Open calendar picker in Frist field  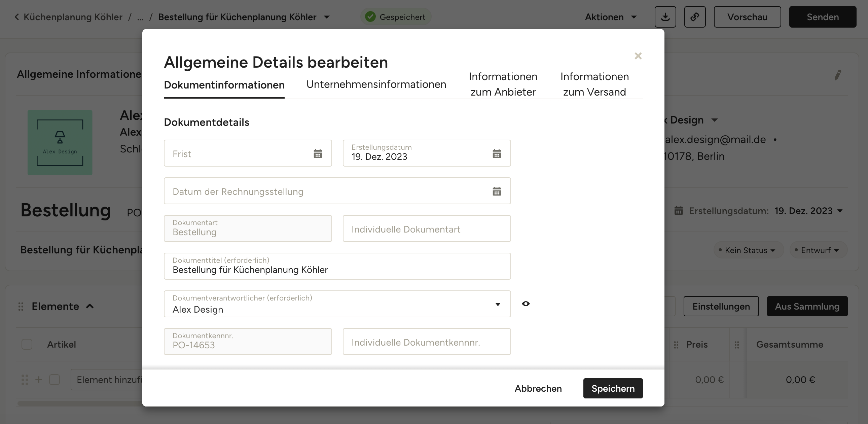(x=318, y=154)
